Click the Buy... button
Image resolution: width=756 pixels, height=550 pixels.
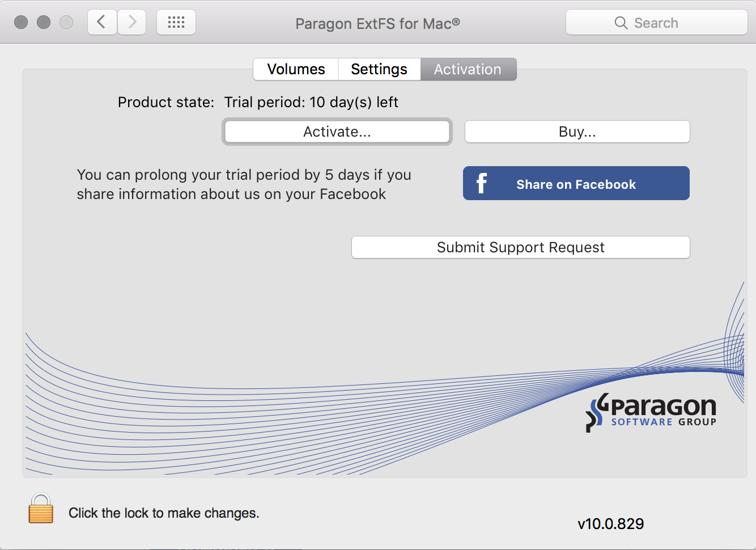(x=577, y=132)
